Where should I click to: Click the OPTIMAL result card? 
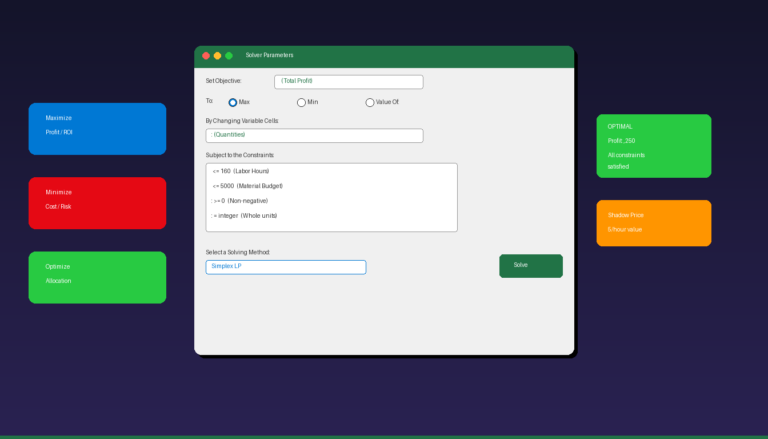point(653,146)
